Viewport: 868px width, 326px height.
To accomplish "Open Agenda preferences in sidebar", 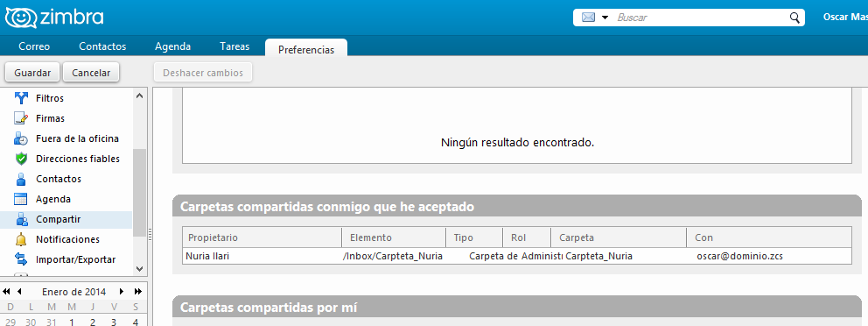I will [53, 199].
